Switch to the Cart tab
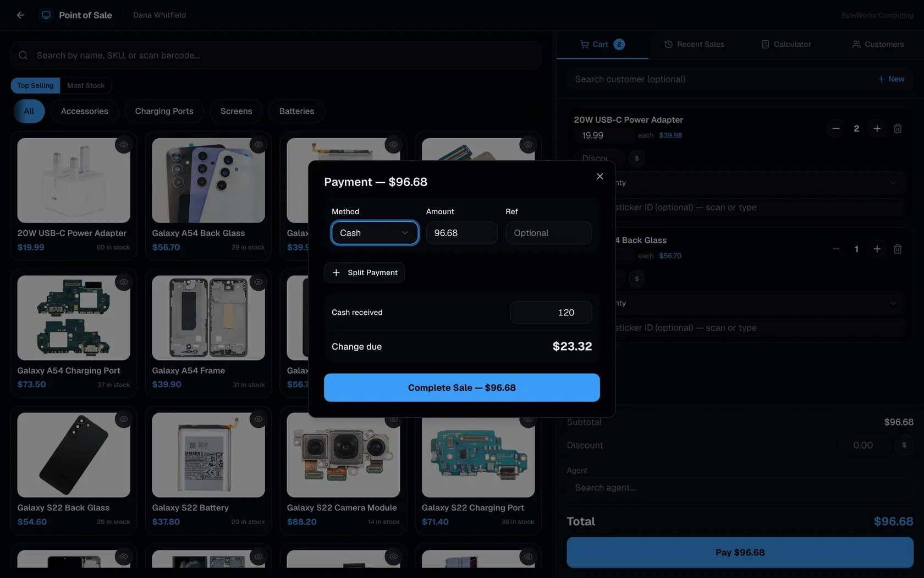This screenshot has width=924, height=578. coord(602,44)
